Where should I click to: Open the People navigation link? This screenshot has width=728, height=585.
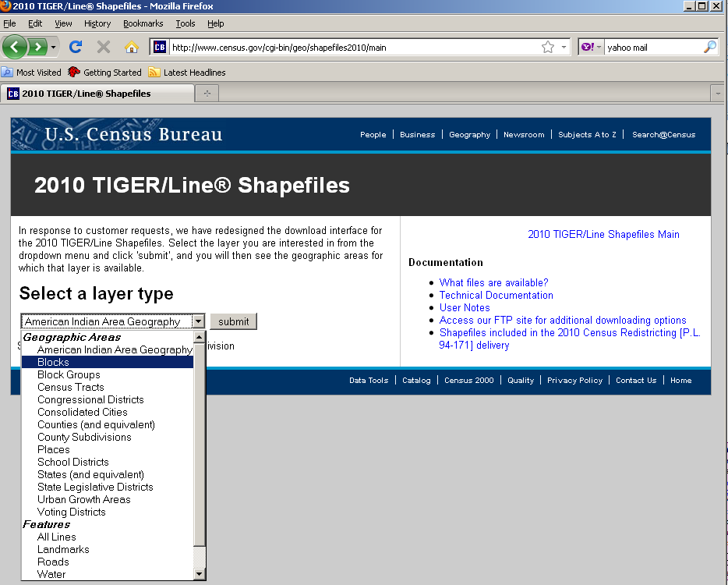tap(373, 135)
